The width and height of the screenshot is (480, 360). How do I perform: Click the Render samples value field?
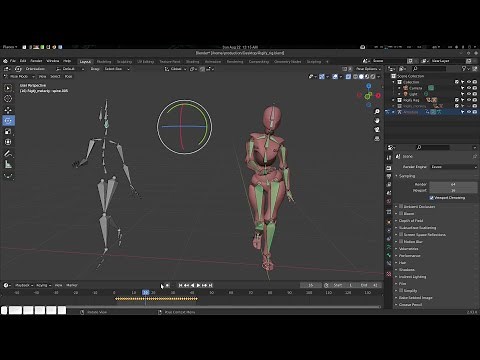[453, 184]
